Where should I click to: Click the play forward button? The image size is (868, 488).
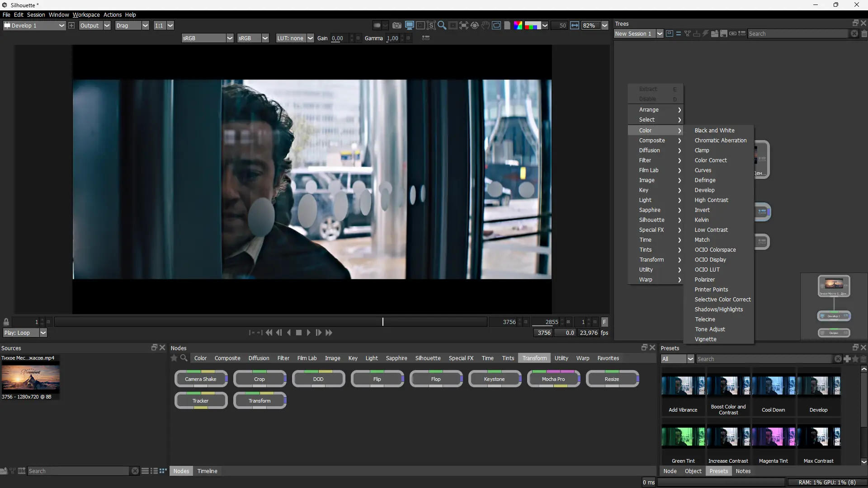pyautogui.click(x=309, y=333)
